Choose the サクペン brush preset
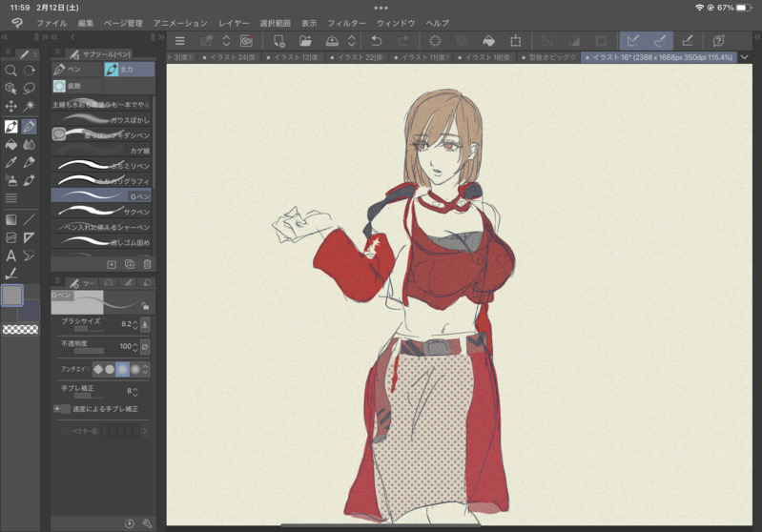Viewport: 762px width, 532px height. coord(101,212)
